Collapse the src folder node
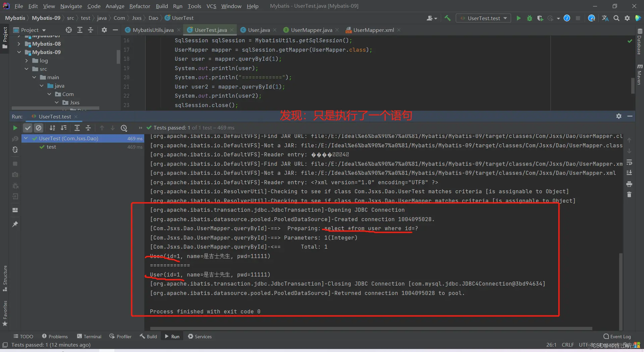 click(x=26, y=69)
